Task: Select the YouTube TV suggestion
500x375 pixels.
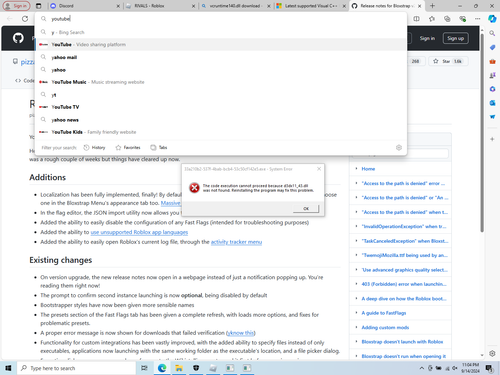Action: pyautogui.click(x=220, y=107)
